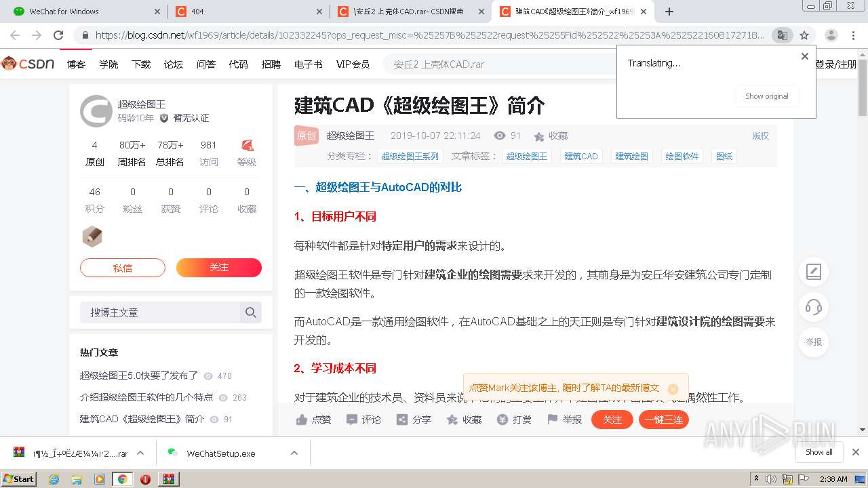
Task: Click the 打赏 reward icon
Action: point(502,420)
